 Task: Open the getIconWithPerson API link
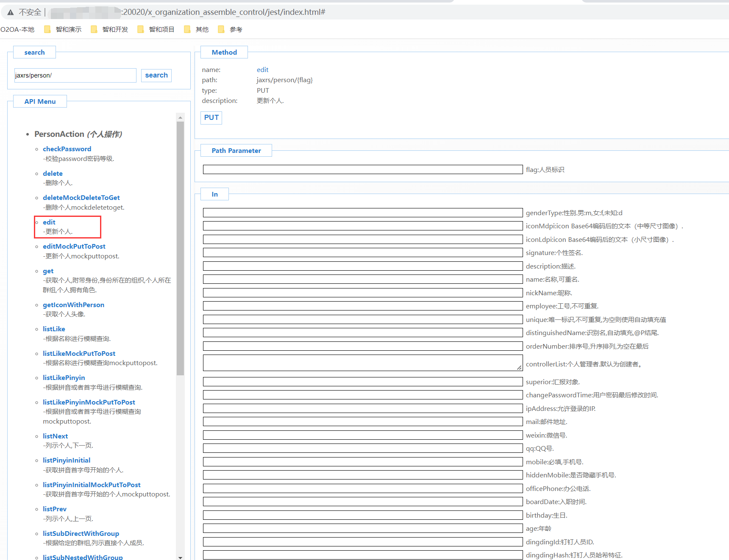(73, 305)
